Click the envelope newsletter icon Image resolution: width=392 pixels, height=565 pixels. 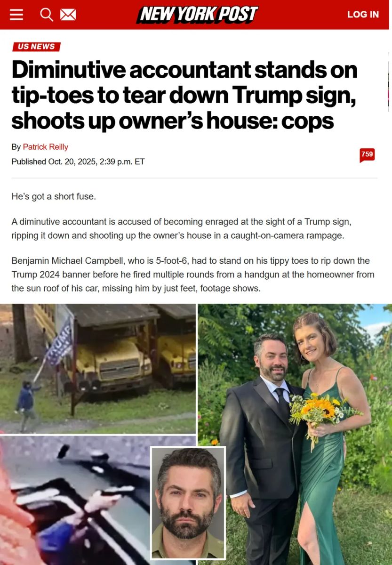pyautogui.click(x=68, y=15)
